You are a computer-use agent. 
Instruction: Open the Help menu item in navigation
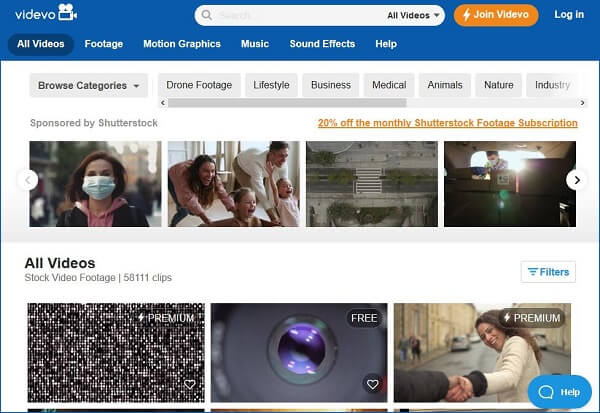pyautogui.click(x=386, y=44)
